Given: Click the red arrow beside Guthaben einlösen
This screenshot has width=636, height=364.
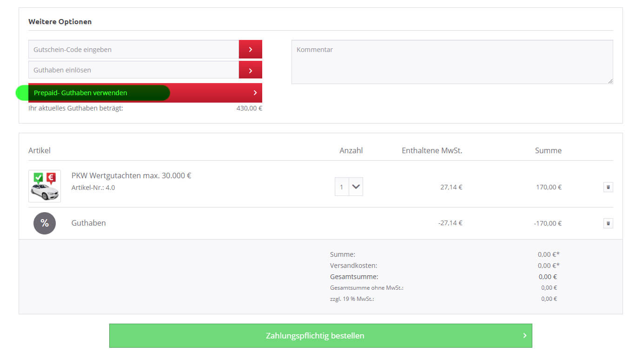Looking at the screenshot, I should point(250,70).
